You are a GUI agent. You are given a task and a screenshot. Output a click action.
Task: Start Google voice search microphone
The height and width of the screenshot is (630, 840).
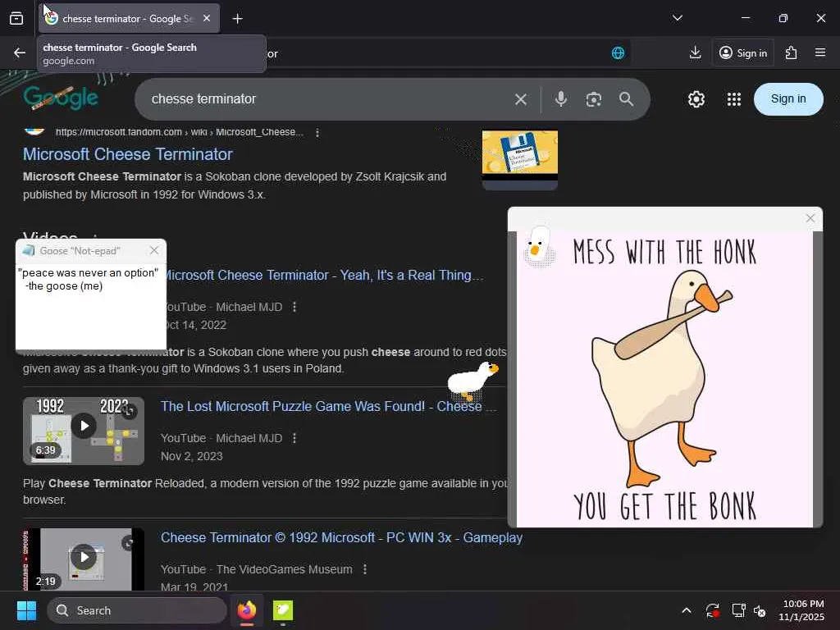[560, 99]
